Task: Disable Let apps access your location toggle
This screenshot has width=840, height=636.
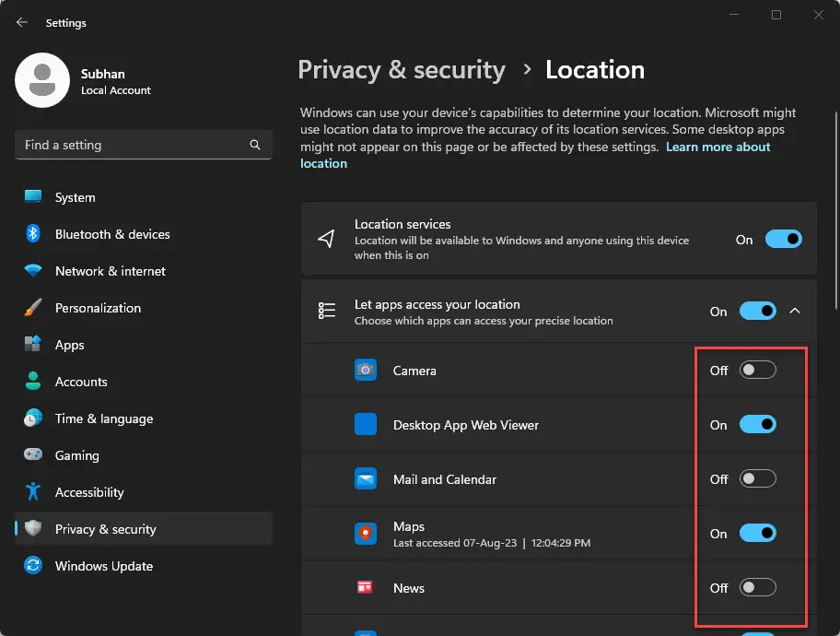Action: [x=757, y=311]
